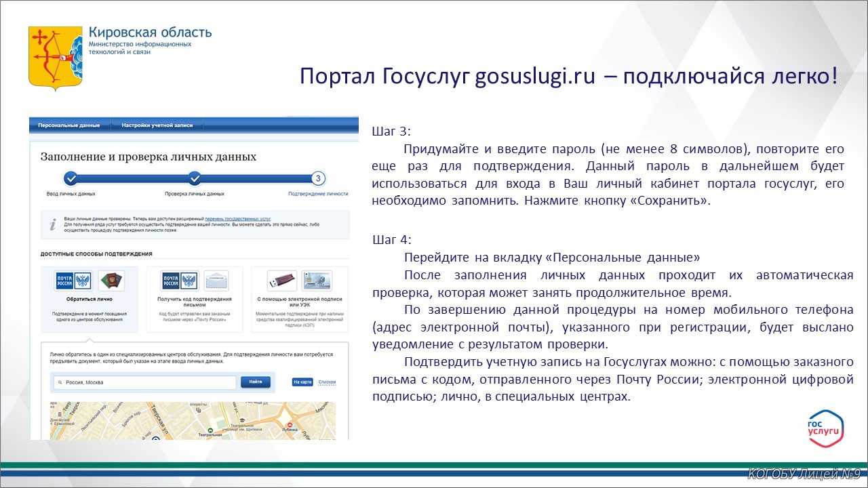Click the envelope icon in letter code card
The height and width of the screenshot is (488, 868).
216,281
